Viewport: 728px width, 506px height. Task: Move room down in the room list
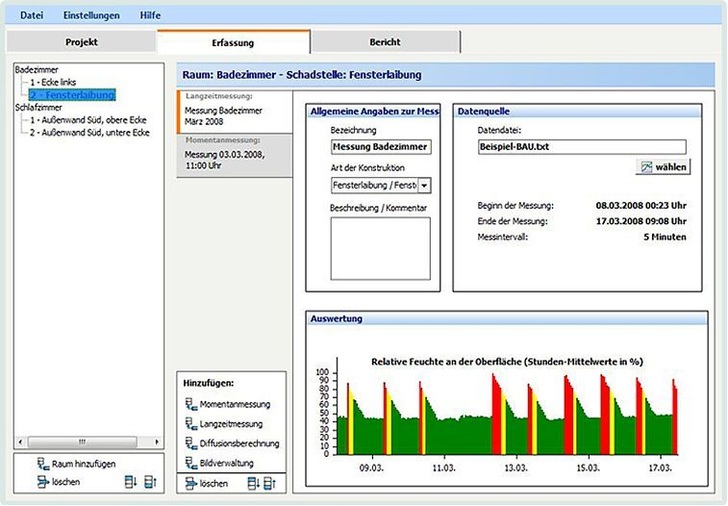coord(131,482)
